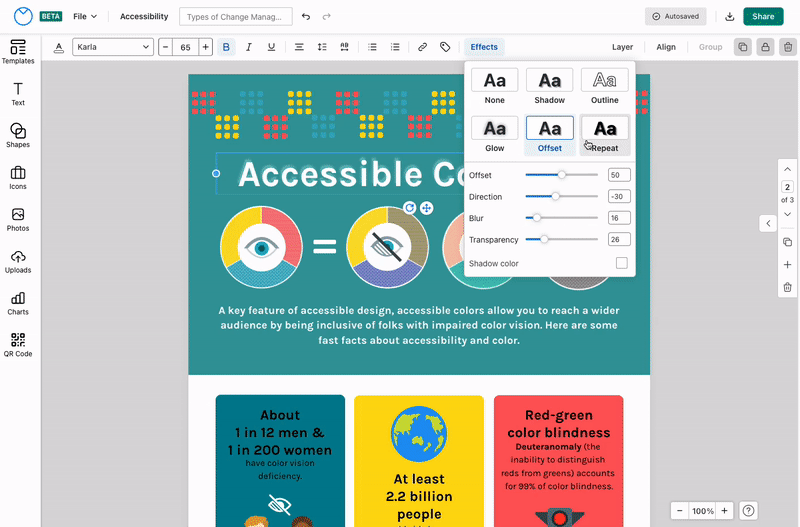The width and height of the screenshot is (800, 527).
Task: Collapse the right side panel arrow
Action: point(768,223)
